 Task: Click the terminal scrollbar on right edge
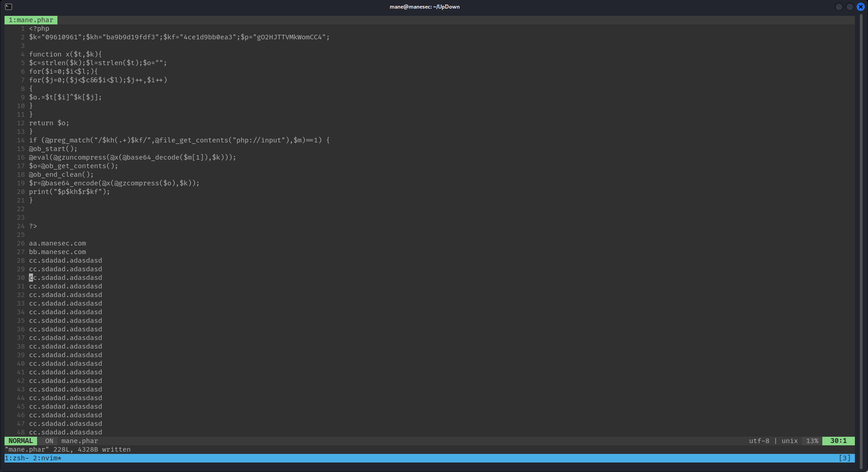[861, 242]
